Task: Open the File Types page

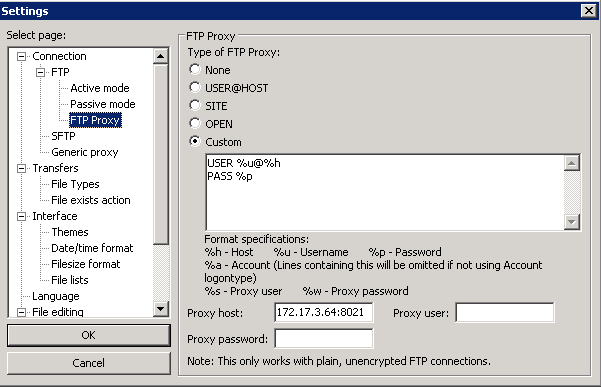Action: (75, 184)
